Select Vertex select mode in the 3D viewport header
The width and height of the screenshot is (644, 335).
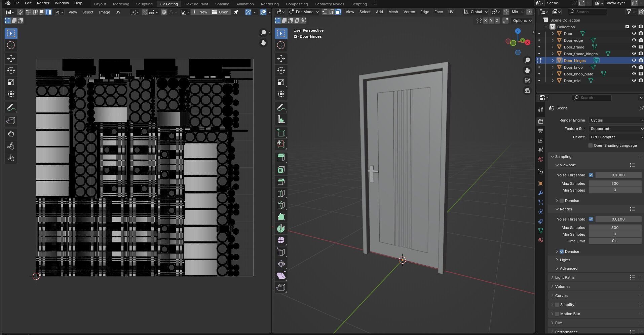[x=325, y=12]
